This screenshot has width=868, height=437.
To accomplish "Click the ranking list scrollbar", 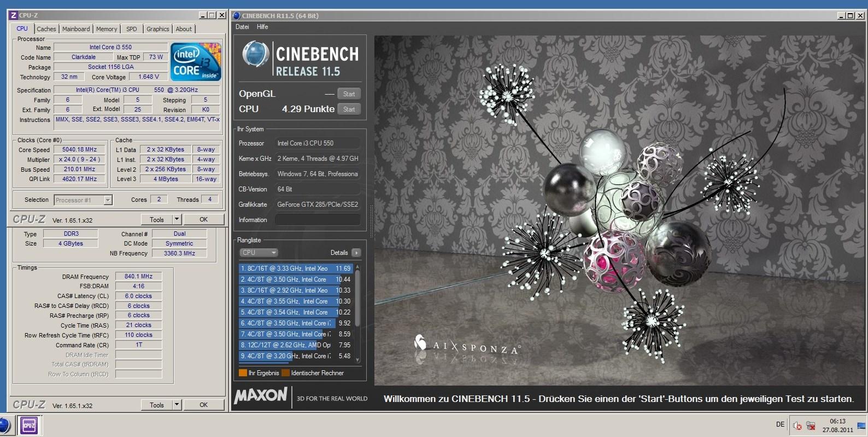I will [357, 298].
